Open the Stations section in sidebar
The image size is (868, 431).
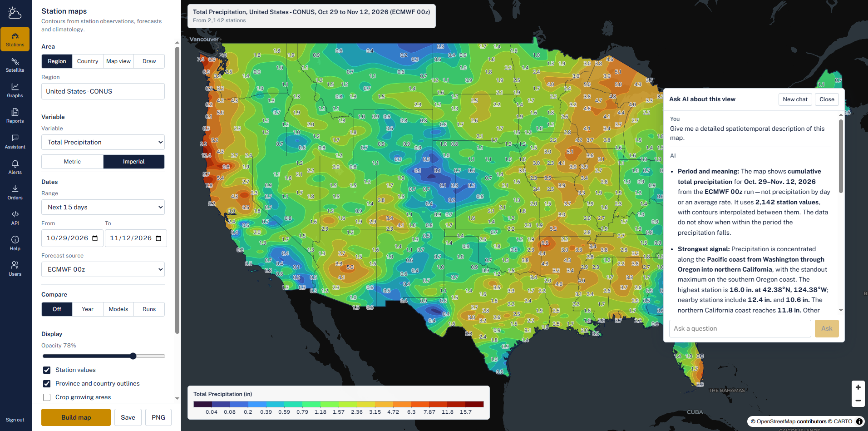[15, 40]
